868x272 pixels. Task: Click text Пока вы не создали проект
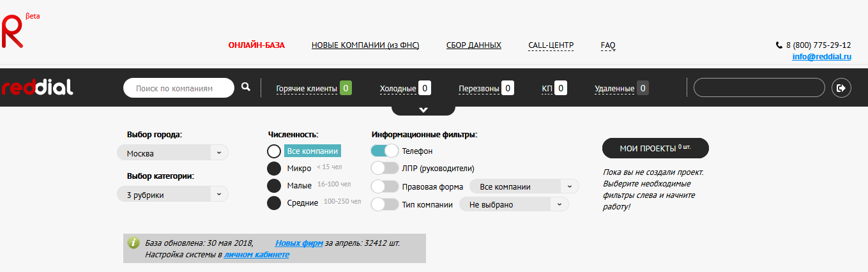tap(653, 172)
